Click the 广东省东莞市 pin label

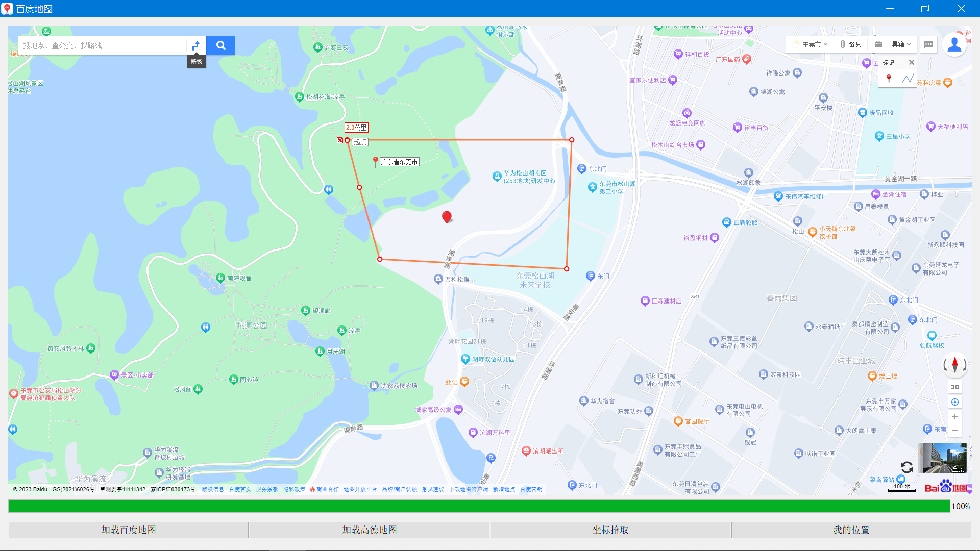(399, 162)
